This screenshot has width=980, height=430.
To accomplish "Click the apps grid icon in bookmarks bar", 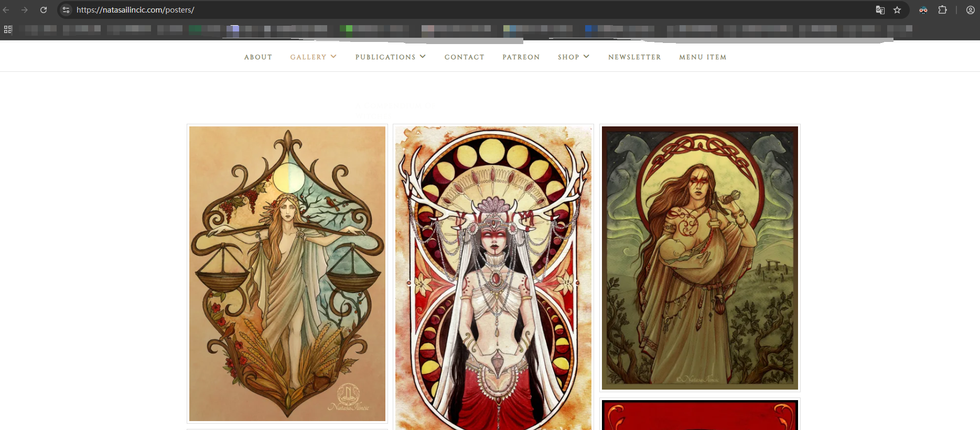I will click(x=8, y=29).
